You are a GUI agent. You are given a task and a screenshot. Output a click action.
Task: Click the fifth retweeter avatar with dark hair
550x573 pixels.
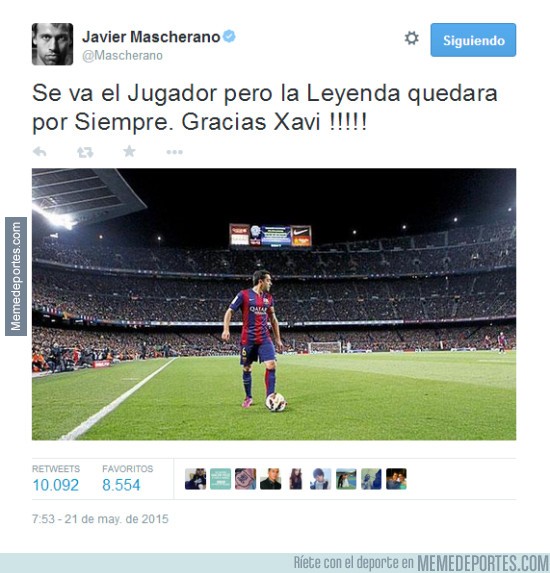[296, 479]
